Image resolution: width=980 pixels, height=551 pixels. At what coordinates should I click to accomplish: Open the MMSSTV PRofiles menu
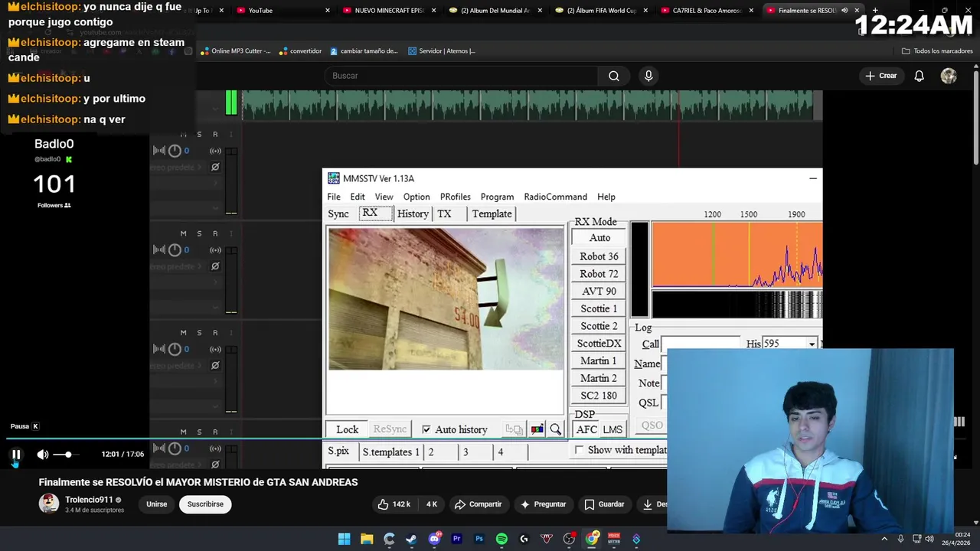click(455, 197)
